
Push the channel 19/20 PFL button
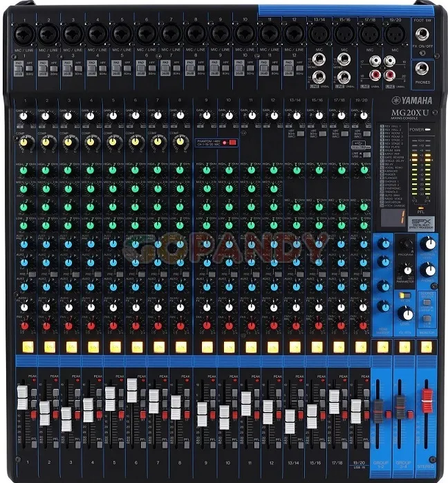(366, 444)
